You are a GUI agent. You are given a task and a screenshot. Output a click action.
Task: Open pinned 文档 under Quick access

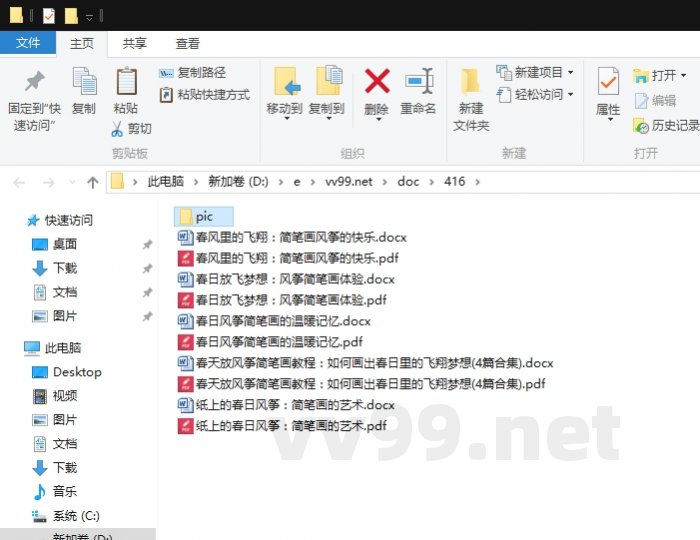(x=54, y=292)
